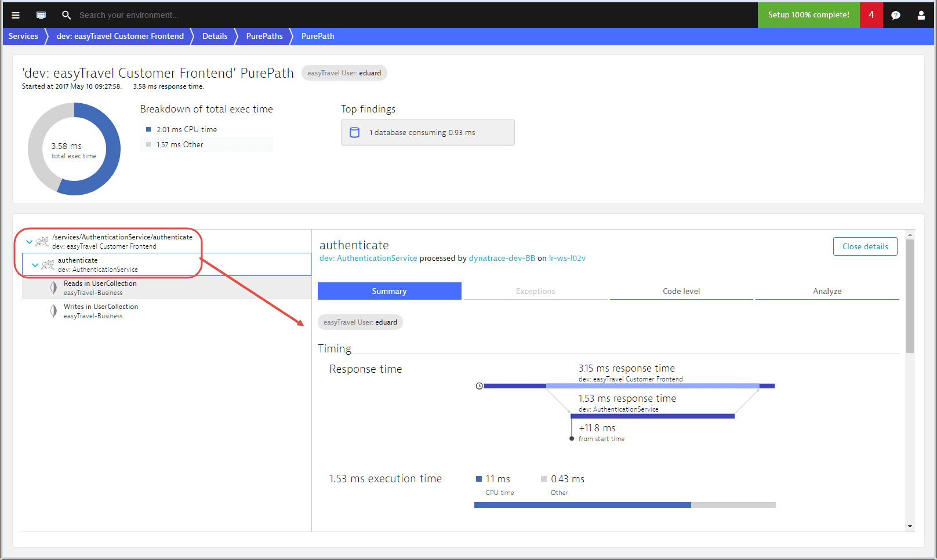Navigate to PurePaths breadcrumb
Image resolution: width=937 pixels, height=560 pixels.
[264, 36]
